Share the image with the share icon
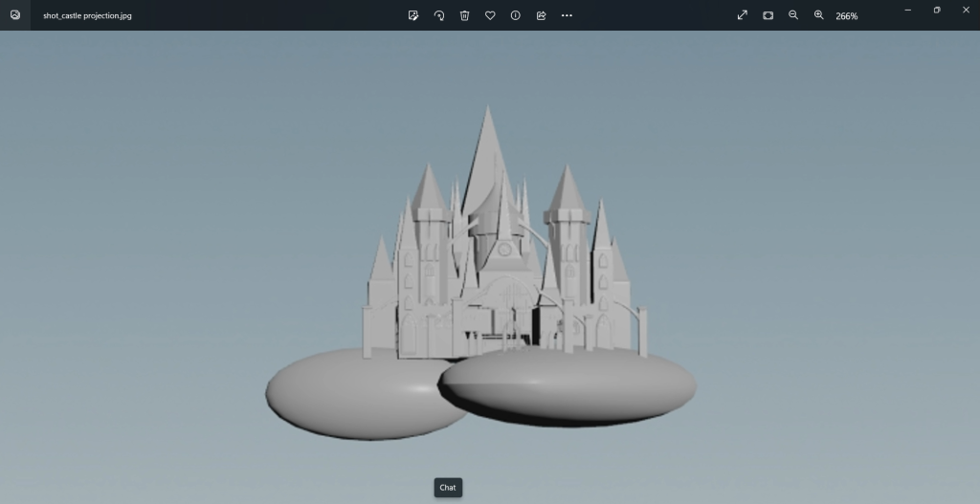Image resolution: width=980 pixels, height=504 pixels. 542,15
